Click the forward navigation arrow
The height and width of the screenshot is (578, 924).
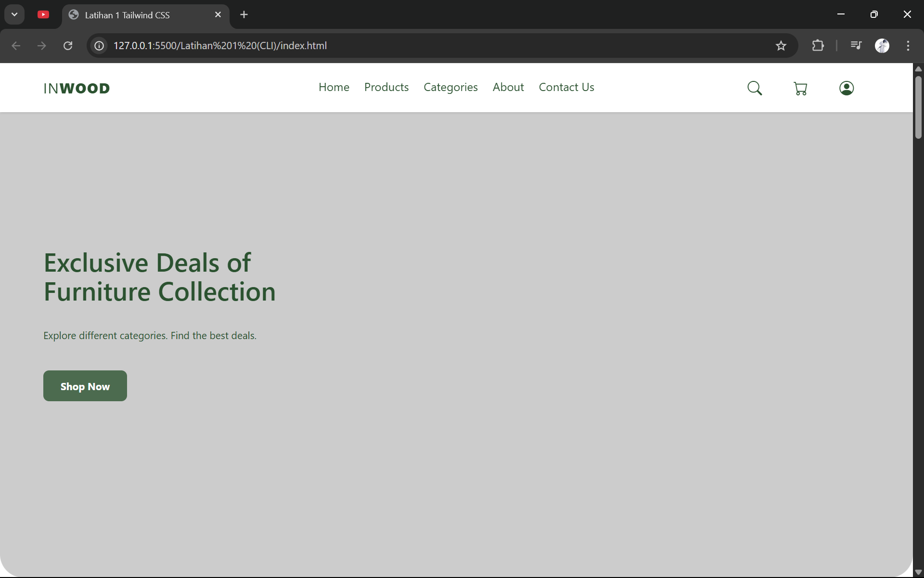[x=42, y=46]
